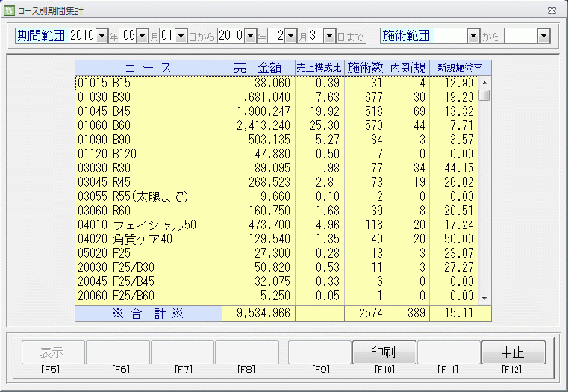This screenshot has height=392, width=568.
Task: Click the 売上構成比 column header
Action: click(x=319, y=68)
